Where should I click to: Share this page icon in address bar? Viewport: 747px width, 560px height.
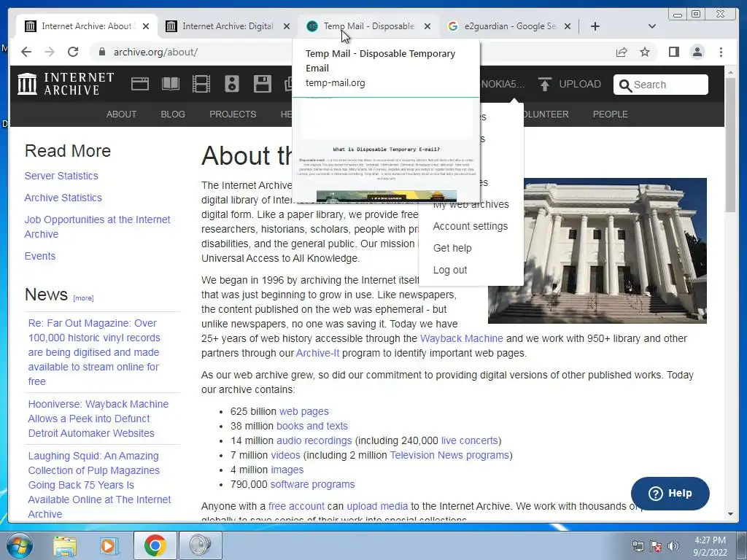coord(622,52)
